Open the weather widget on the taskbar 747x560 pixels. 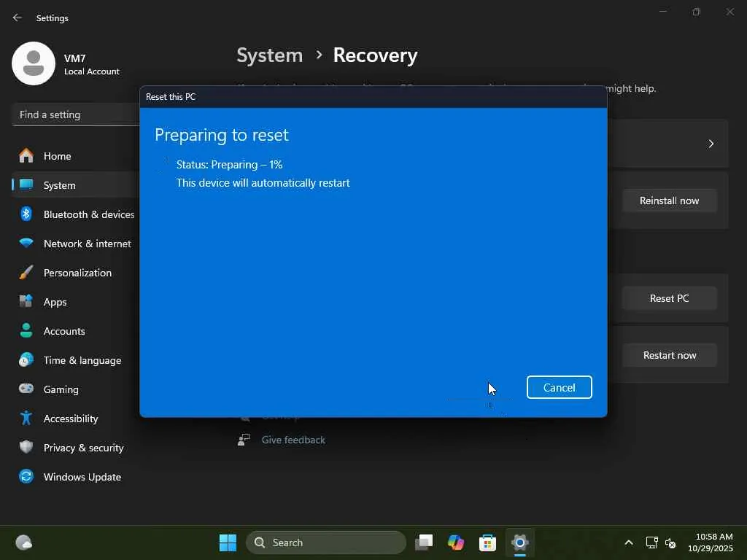(24, 542)
